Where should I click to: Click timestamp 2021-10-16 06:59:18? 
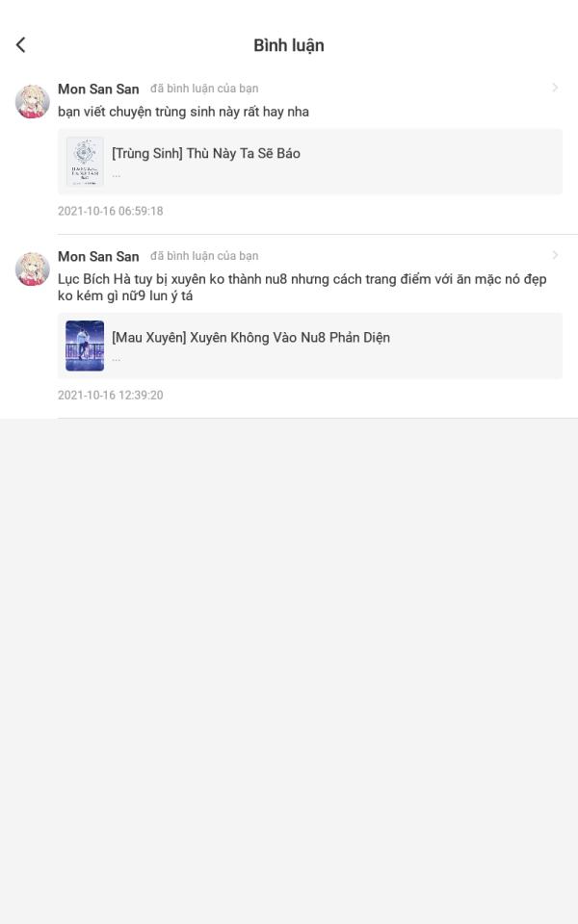[x=110, y=211]
